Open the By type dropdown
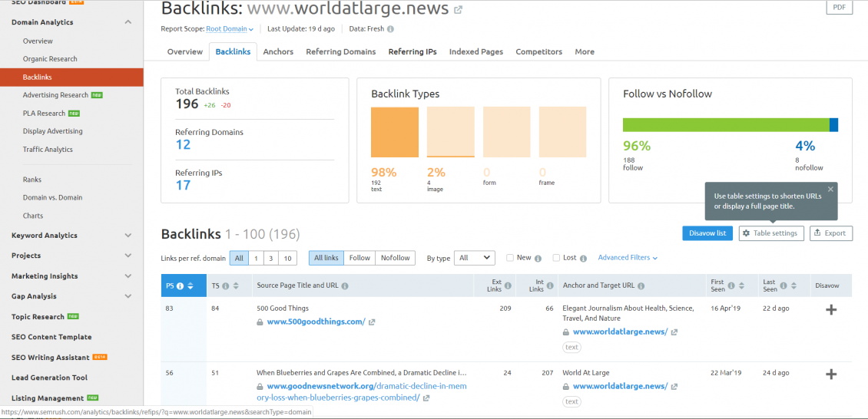868x419 pixels. tap(475, 258)
